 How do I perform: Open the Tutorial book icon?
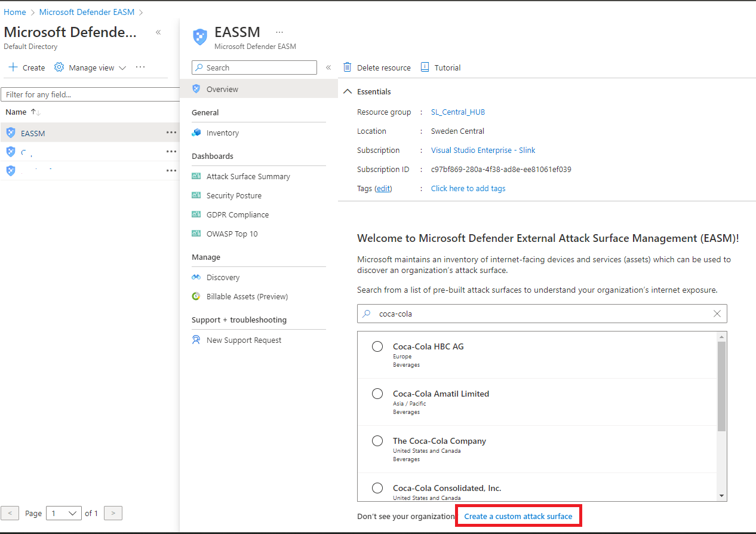click(x=425, y=67)
